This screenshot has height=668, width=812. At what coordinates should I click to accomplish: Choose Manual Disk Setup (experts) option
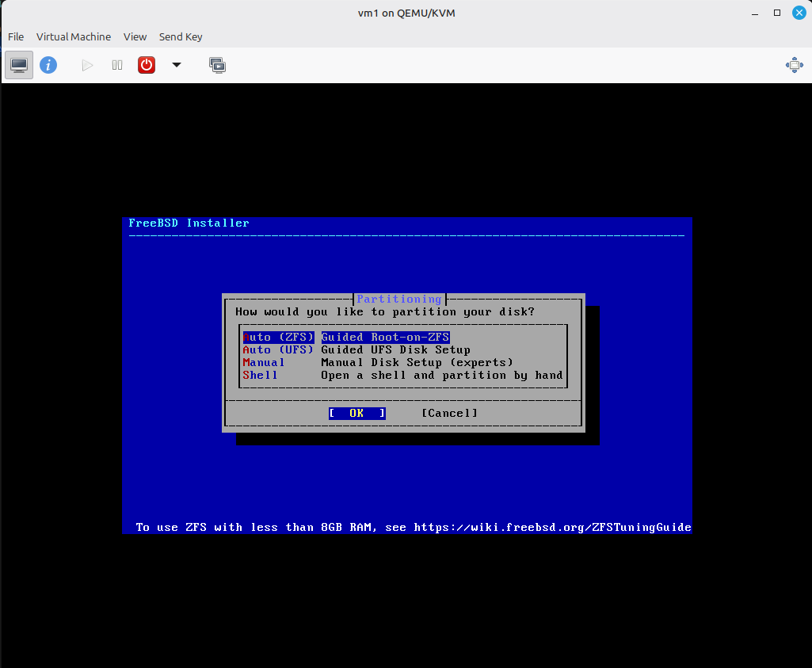378,362
